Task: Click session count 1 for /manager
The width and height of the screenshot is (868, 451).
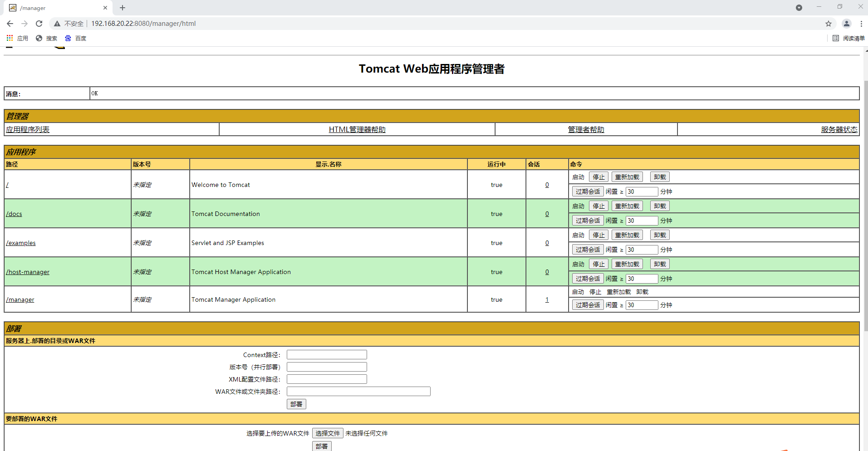Action: click(x=547, y=299)
